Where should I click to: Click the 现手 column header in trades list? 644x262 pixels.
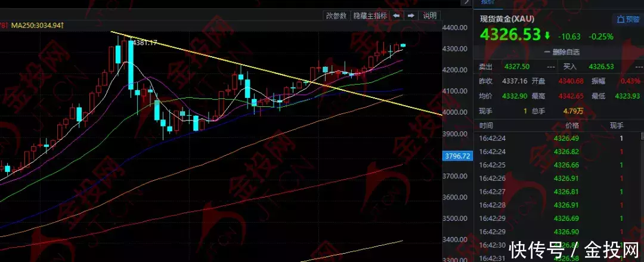tap(616, 126)
